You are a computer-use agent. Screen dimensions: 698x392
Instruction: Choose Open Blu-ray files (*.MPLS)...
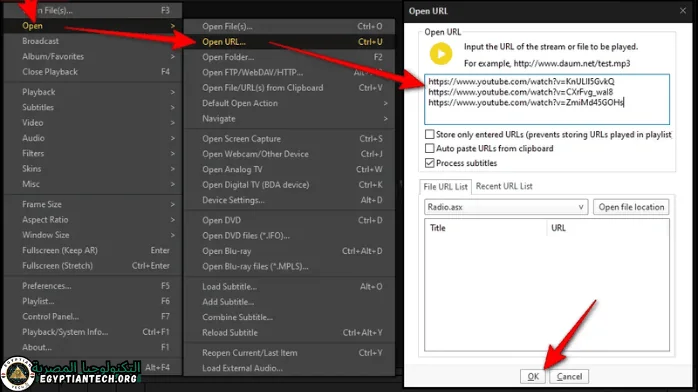coord(289,267)
